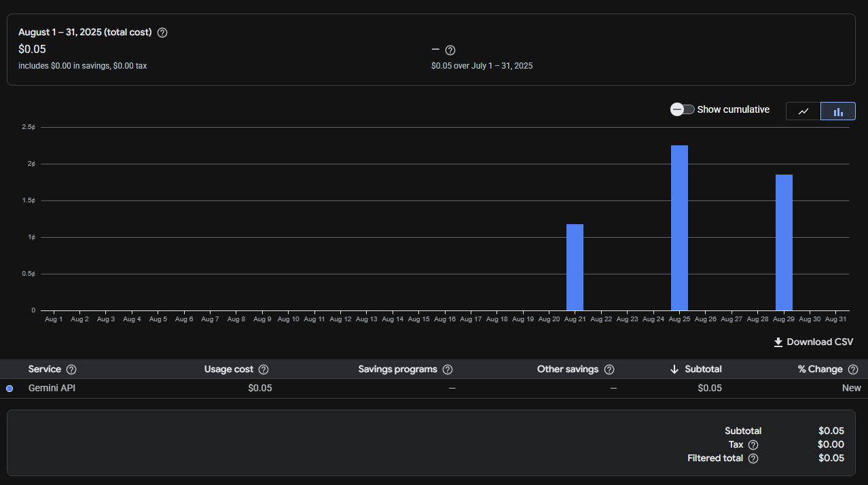Click the Aug 29 cost bar
Viewport: 868px width, 485px height.
click(784, 242)
